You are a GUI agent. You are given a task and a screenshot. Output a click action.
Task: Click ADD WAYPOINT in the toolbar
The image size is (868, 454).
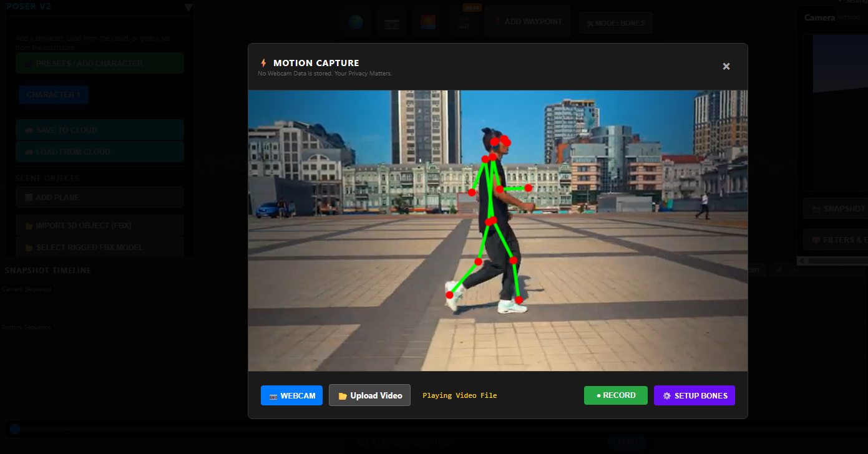[527, 21]
